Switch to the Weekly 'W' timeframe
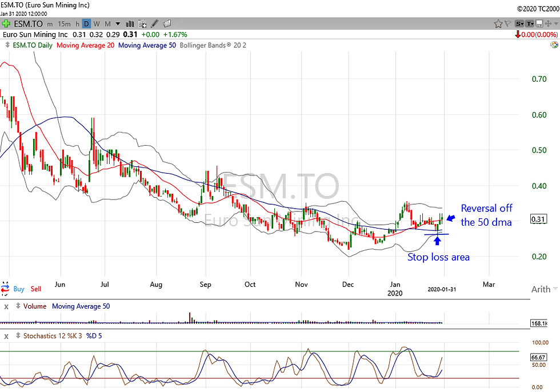560x392 pixels. pos(97,24)
